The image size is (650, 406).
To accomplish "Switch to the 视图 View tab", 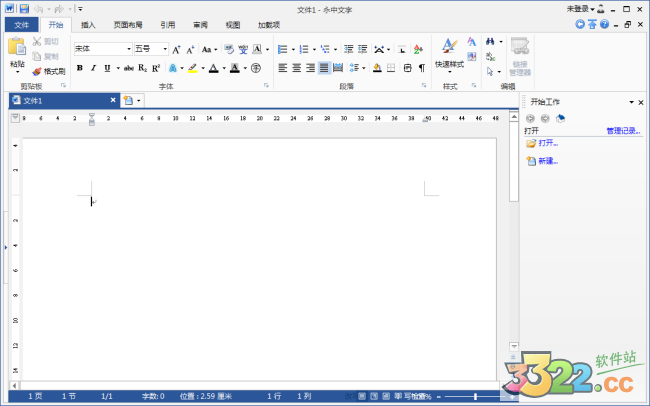I will coord(233,25).
